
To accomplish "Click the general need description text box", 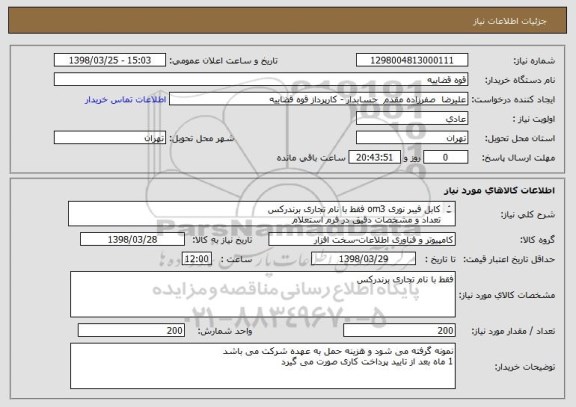I will [x=262, y=214].
